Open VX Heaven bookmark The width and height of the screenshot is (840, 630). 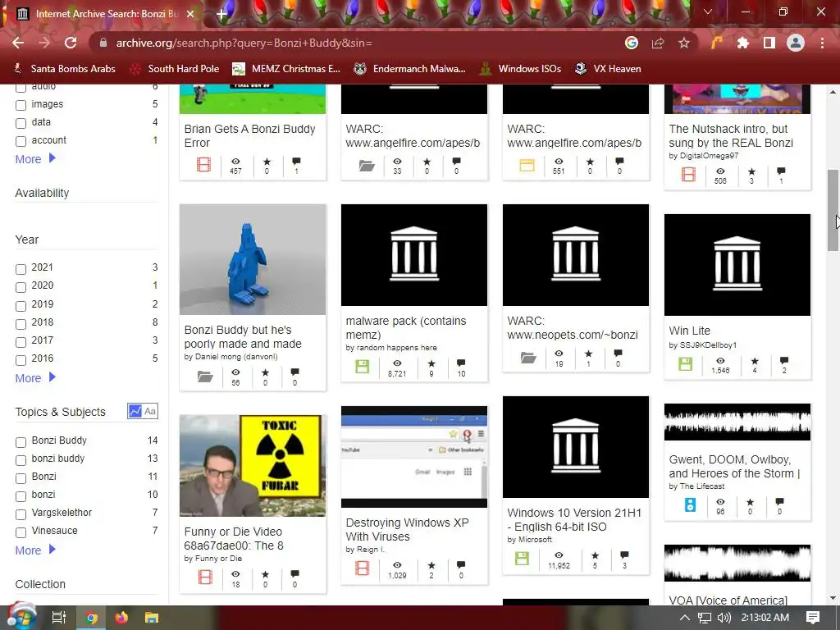(x=608, y=69)
